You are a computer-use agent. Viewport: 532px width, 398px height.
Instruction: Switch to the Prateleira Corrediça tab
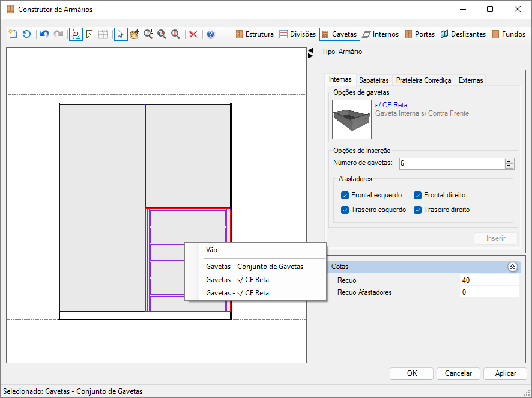pos(423,80)
